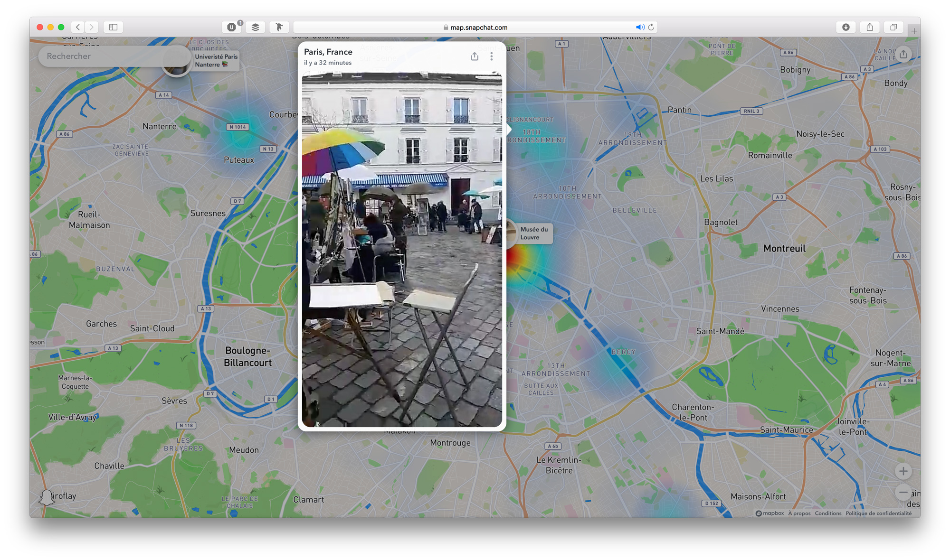
Task: Click the Snapchat ghost icon bottom-left
Action: point(46,496)
